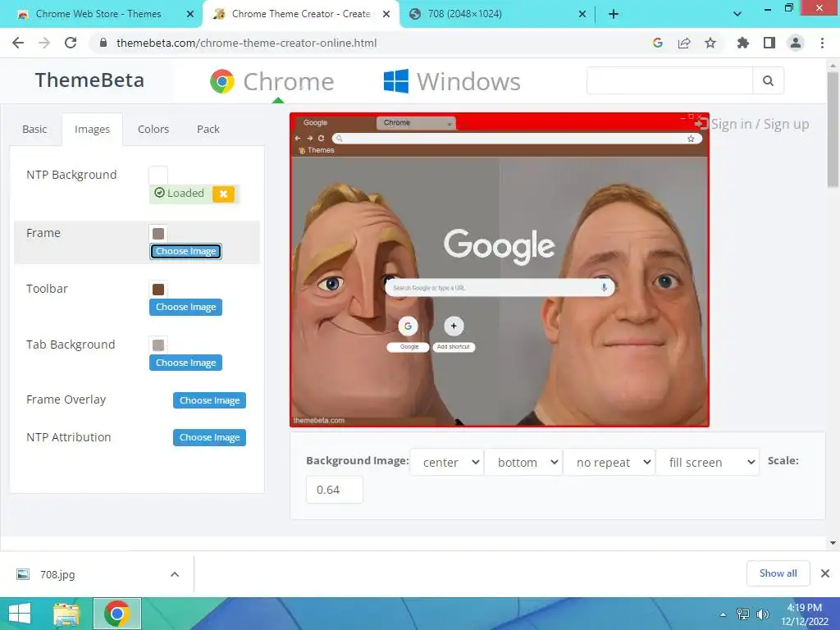Click the browser address bar URL
Viewport: 840px width, 630px height.
coord(246,43)
